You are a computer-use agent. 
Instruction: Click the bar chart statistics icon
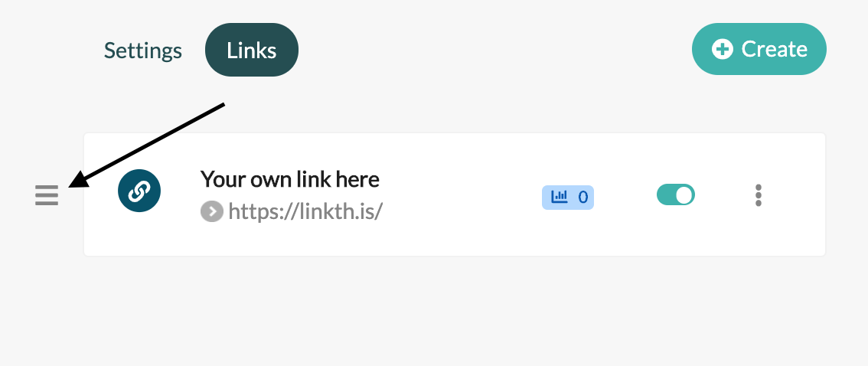coord(560,196)
